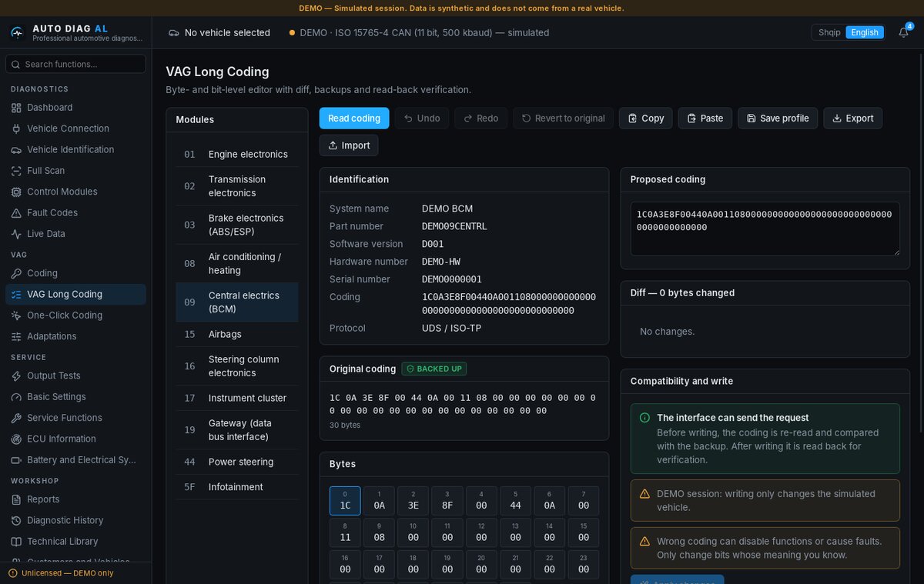The height and width of the screenshot is (584, 924).
Task: Switch language to Shqip
Action: [829, 32]
